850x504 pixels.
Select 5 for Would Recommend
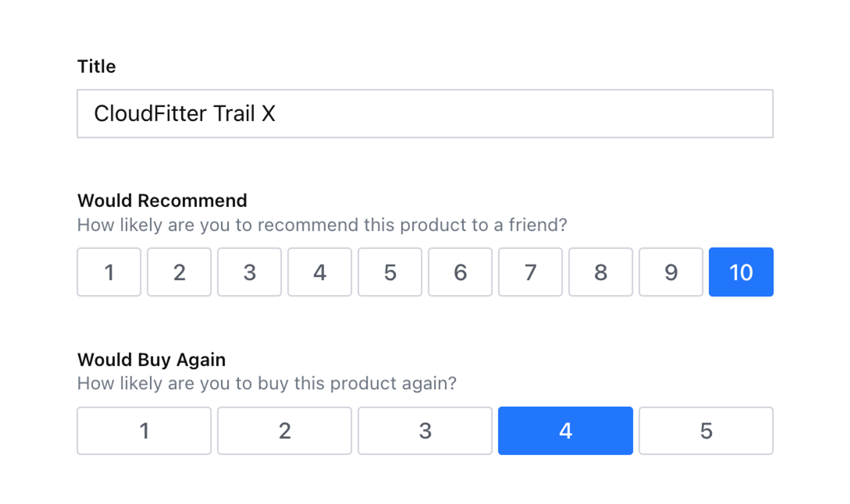[390, 272]
